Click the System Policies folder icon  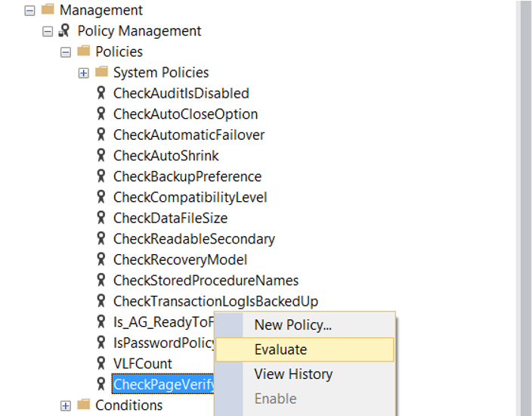pyautogui.click(x=101, y=72)
